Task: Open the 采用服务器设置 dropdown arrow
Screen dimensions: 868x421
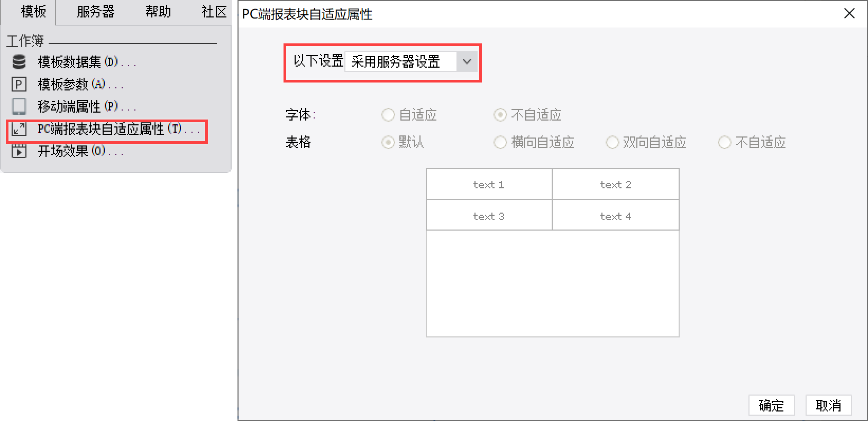Action: tap(467, 62)
